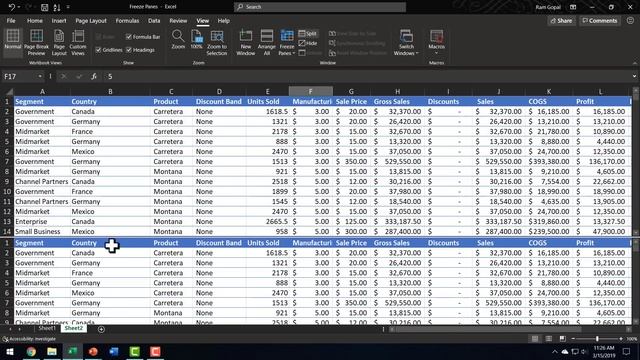Click in the Search box
Image resolution: width=640 pixels, height=360 pixels.
(x=320, y=7)
